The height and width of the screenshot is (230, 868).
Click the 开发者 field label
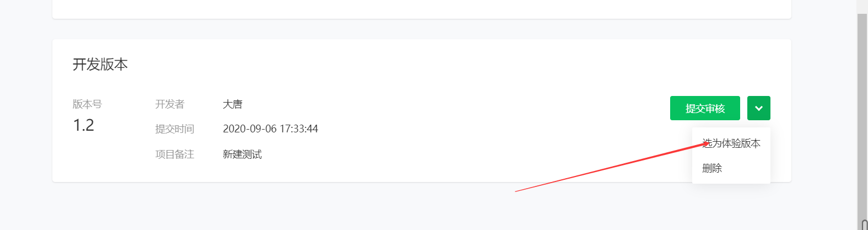170,104
